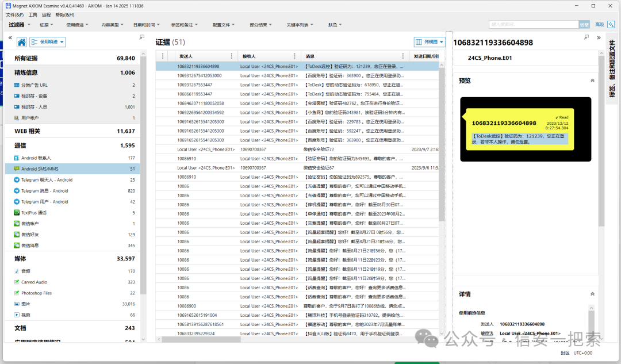Click the evidence list horizontal scrollbar

[201, 339]
